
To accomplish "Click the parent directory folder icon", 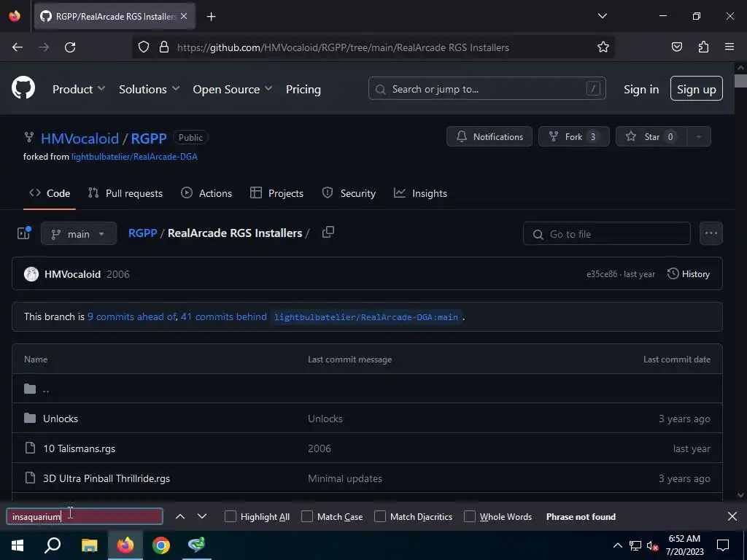I will (30, 389).
